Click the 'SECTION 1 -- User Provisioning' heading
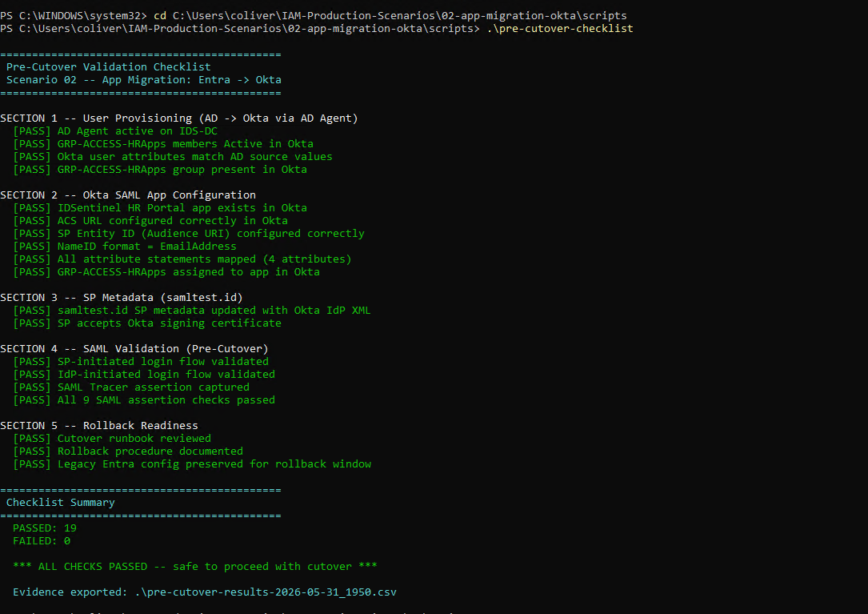The width and height of the screenshot is (868, 614). (x=179, y=118)
